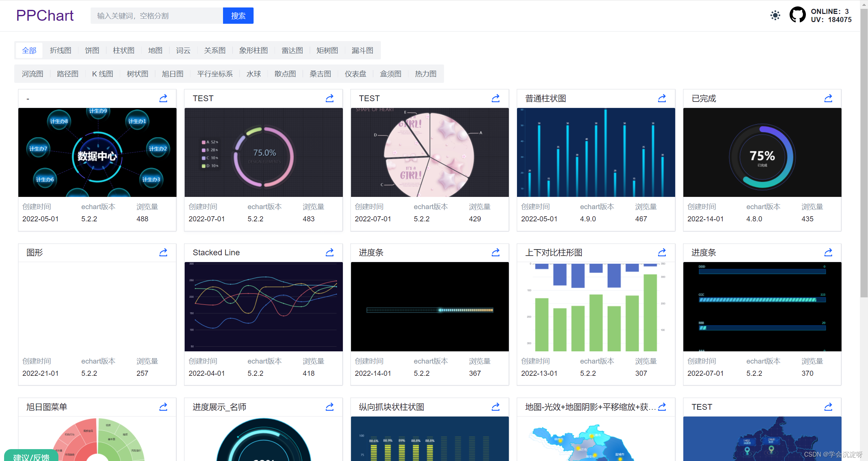Click share icon on 已完成 card

[x=828, y=98]
